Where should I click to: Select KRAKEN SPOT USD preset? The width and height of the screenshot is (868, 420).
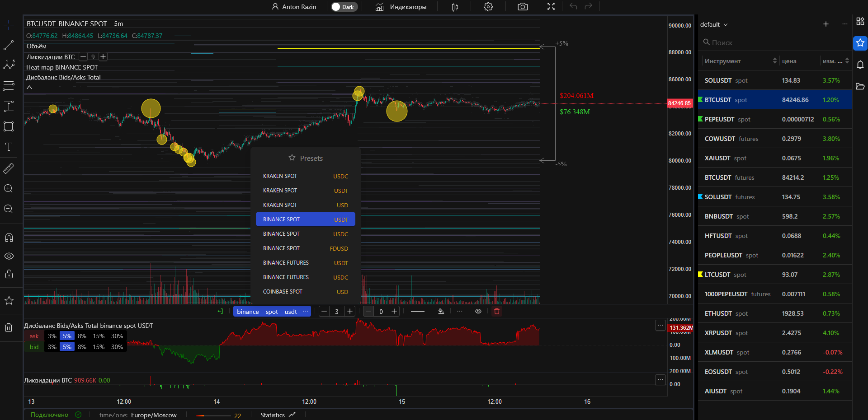[x=306, y=205]
